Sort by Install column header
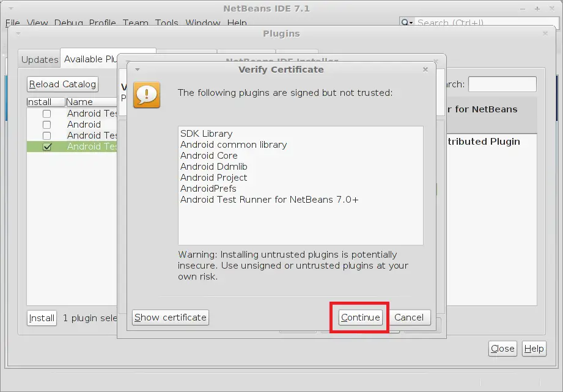This screenshot has height=392, width=563. (x=46, y=102)
